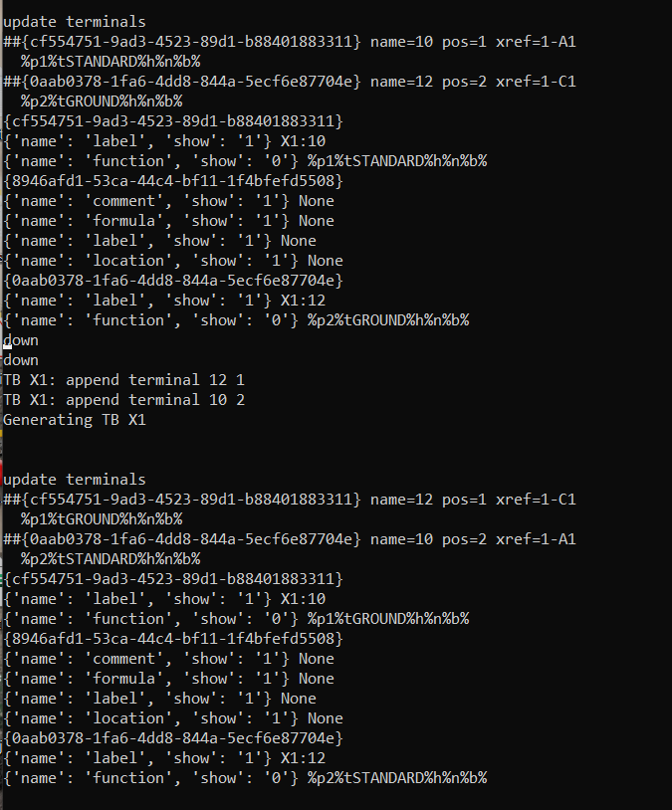Viewport: 672px width, 810px height.
Task: Click the indented "%p1%tGROUND%h%n%b%" line
Action: tap(102, 519)
